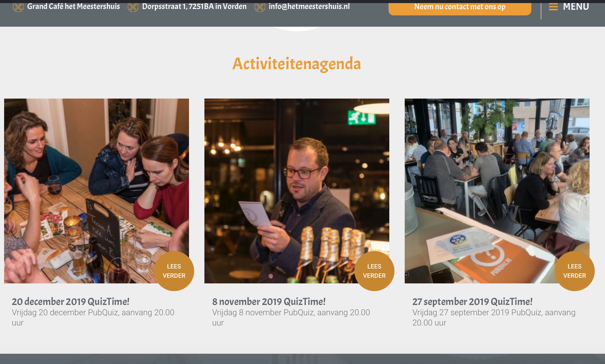Open the 20 december 2019 QuizTime! title
This screenshot has height=364, width=605.
tap(71, 302)
